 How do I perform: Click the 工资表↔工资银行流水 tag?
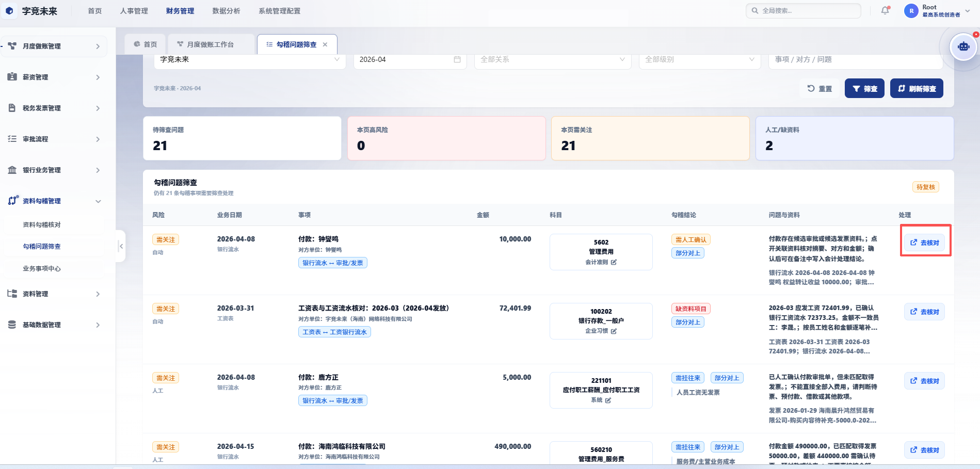[334, 332]
